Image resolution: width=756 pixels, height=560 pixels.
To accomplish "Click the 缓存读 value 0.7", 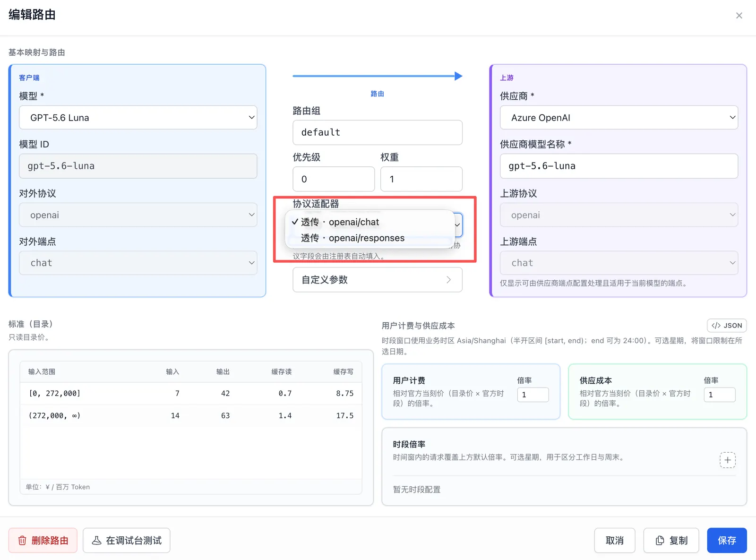I will pyautogui.click(x=285, y=393).
